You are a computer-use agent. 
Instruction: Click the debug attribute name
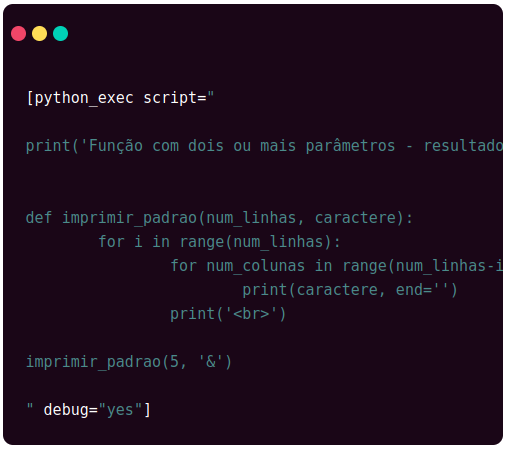66,410
